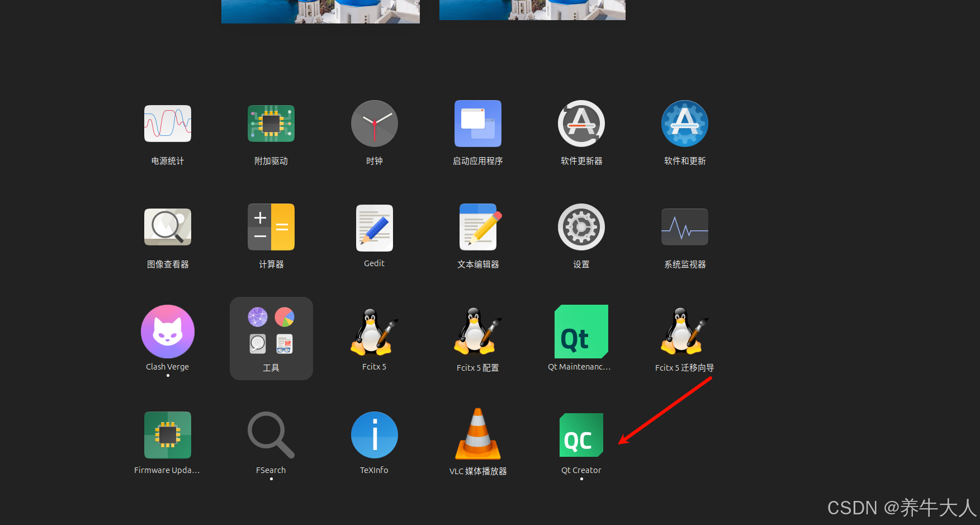
Task: Open Fcitx 5 迁移向导 migration wizard
Action: coord(685,332)
